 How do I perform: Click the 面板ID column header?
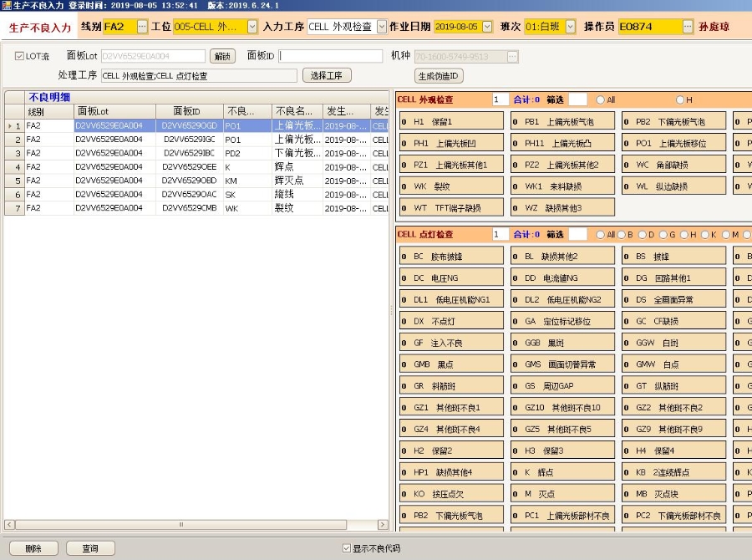[187, 111]
